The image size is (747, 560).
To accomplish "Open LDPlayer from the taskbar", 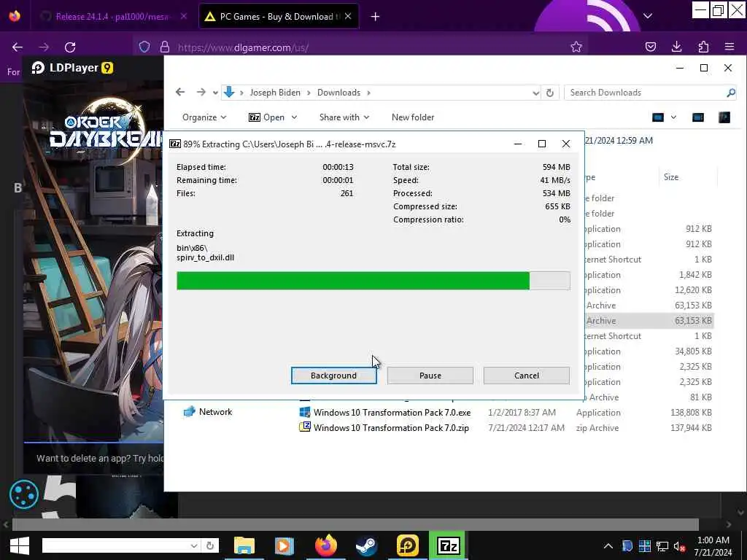I will point(407,545).
